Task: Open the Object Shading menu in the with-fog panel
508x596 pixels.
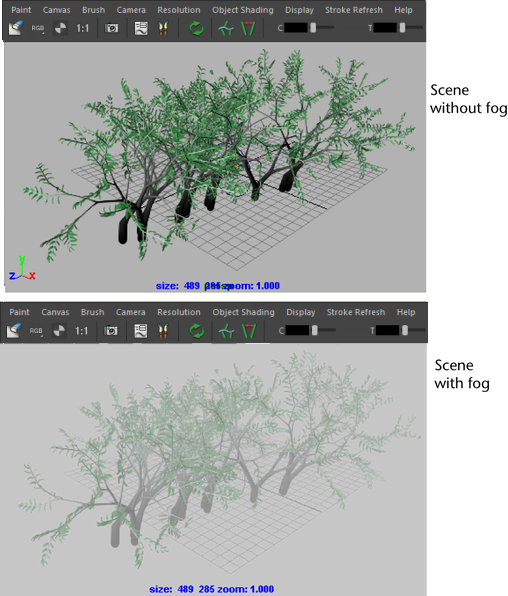Action: pos(243,312)
